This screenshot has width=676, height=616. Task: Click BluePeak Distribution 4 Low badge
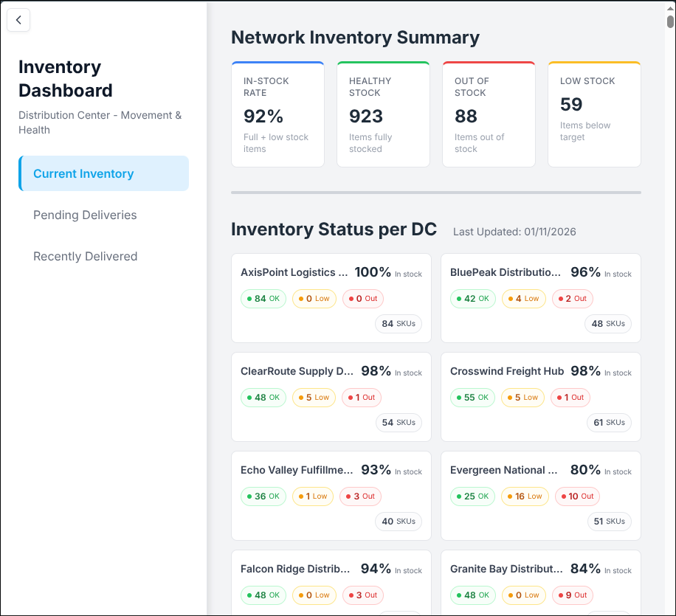tap(523, 299)
